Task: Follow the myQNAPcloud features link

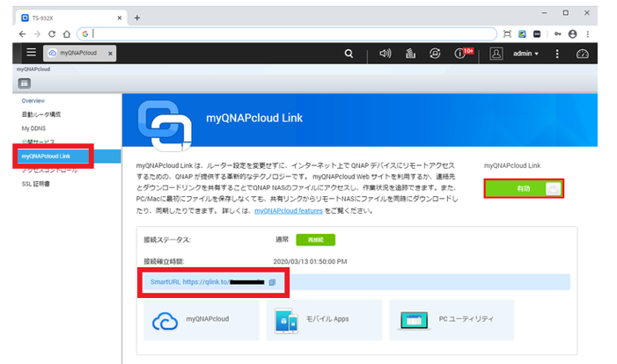Action: pos(289,211)
